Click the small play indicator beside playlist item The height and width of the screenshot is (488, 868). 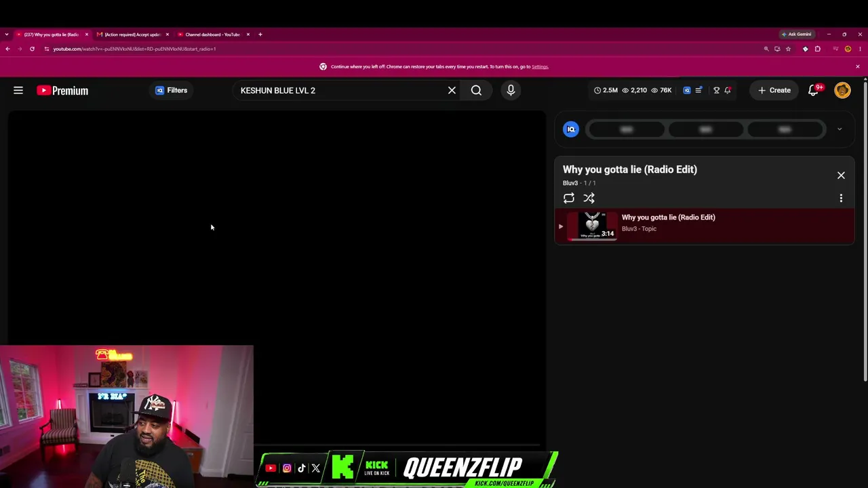click(x=561, y=226)
